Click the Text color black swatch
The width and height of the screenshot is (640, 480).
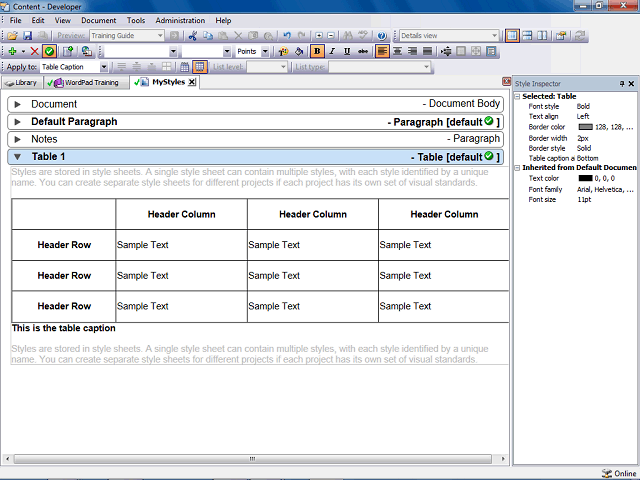tap(585, 178)
